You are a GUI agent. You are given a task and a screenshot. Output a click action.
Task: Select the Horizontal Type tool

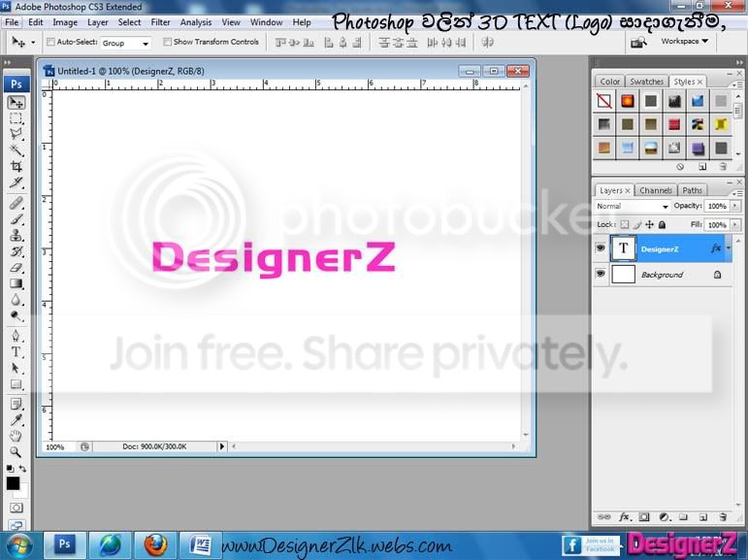(16, 352)
